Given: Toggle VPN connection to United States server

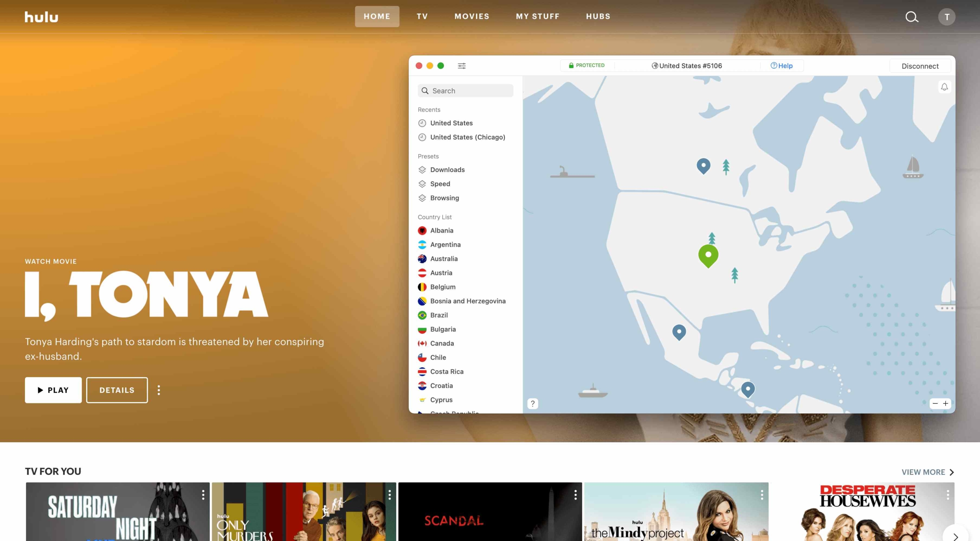Looking at the screenshot, I should tap(920, 65).
